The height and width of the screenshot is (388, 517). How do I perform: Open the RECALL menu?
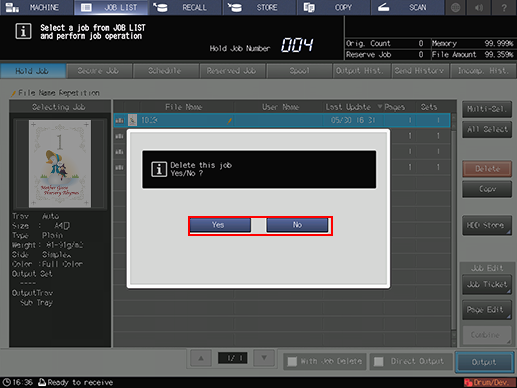point(186,7)
